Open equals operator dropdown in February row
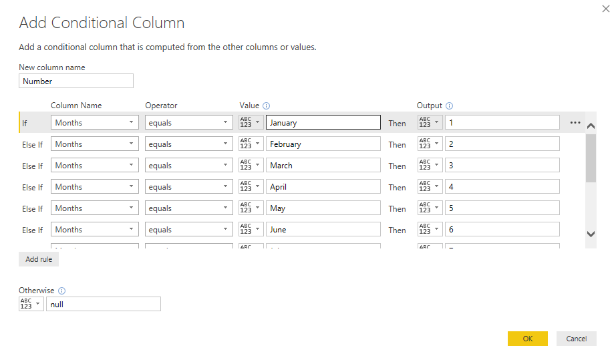This screenshot has height=364, width=616. click(189, 144)
